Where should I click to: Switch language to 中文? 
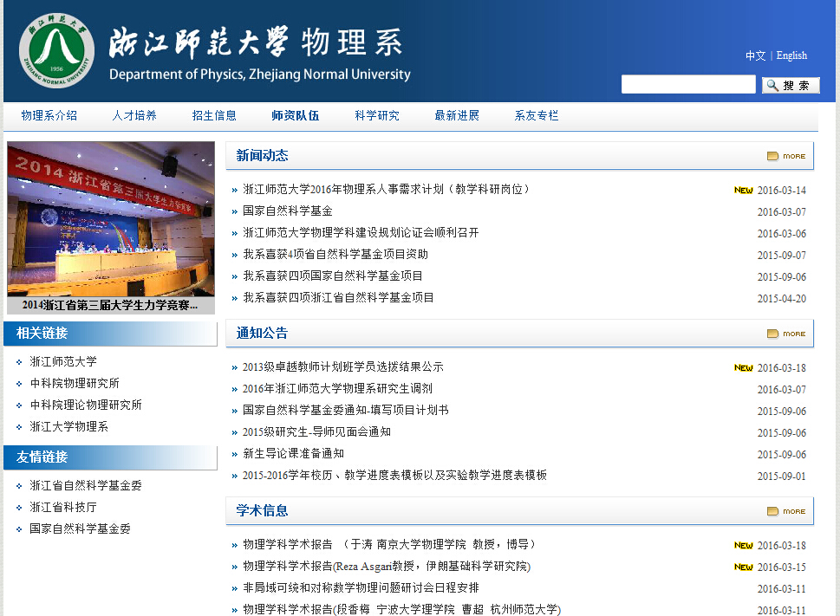click(755, 55)
